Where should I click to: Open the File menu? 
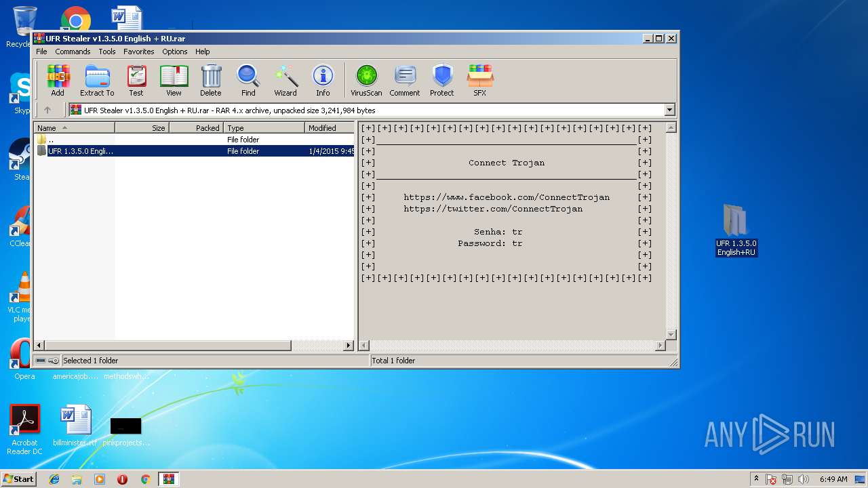[x=41, y=52]
